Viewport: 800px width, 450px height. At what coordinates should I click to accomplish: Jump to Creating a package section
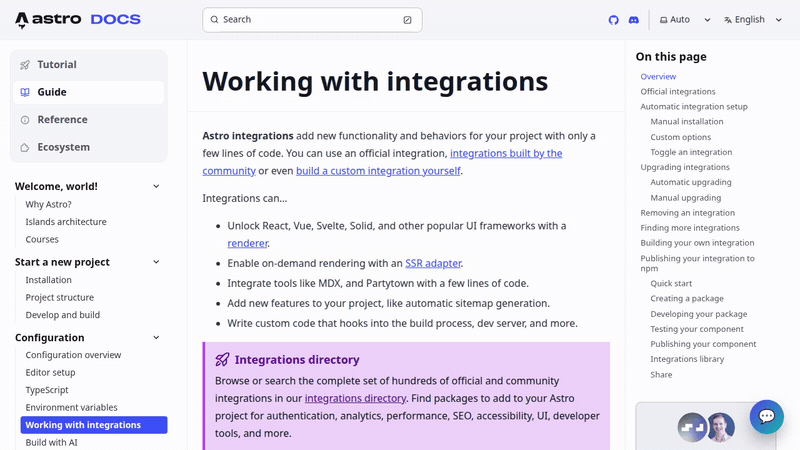[x=687, y=298]
